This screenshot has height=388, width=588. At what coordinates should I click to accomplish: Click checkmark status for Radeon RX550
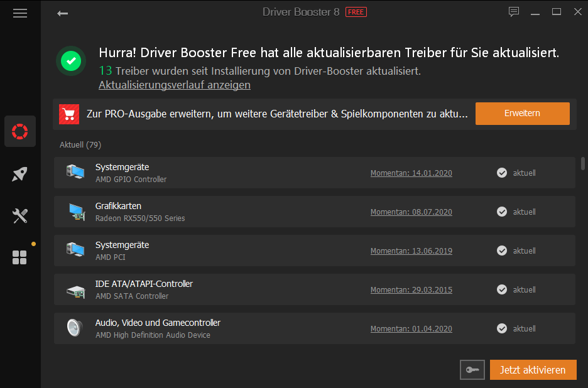click(x=502, y=212)
